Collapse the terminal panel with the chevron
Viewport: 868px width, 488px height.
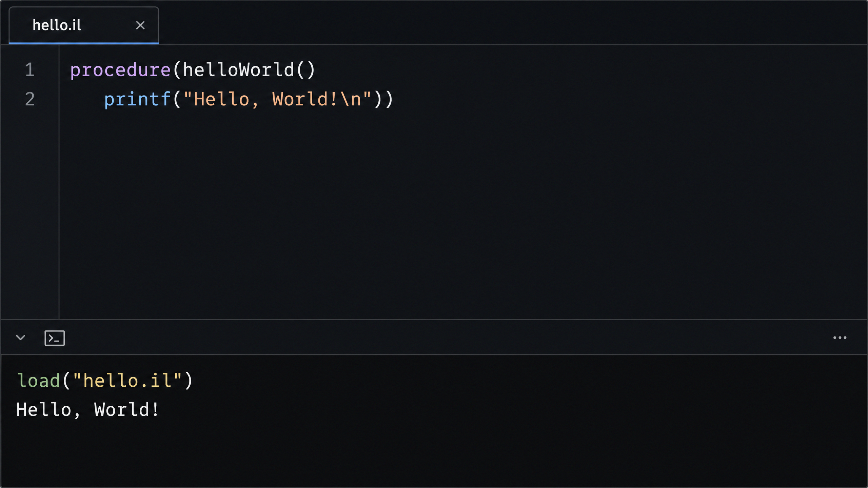pos(21,338)
